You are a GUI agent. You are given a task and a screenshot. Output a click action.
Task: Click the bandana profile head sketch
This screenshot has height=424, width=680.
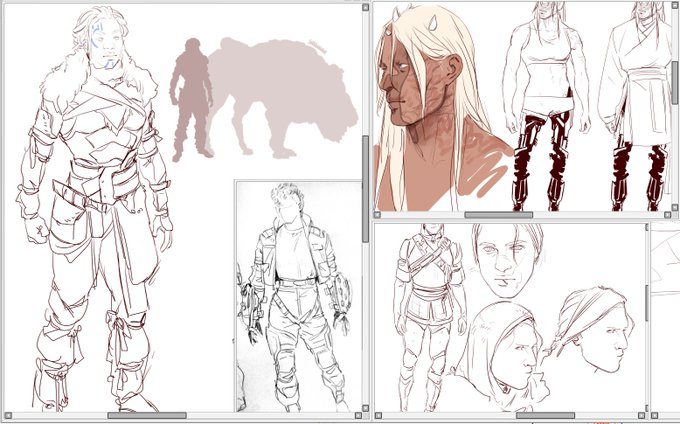pos(592,329)
